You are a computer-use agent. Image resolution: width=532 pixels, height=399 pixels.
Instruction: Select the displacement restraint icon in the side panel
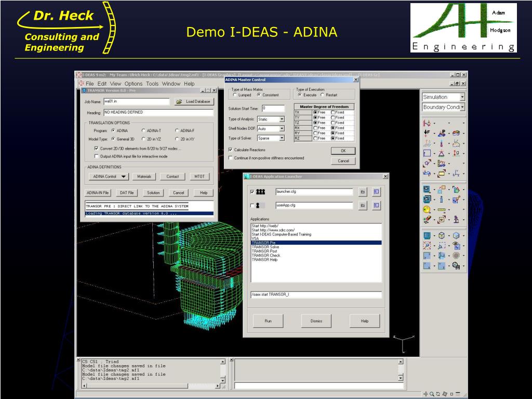pos(427,123)
